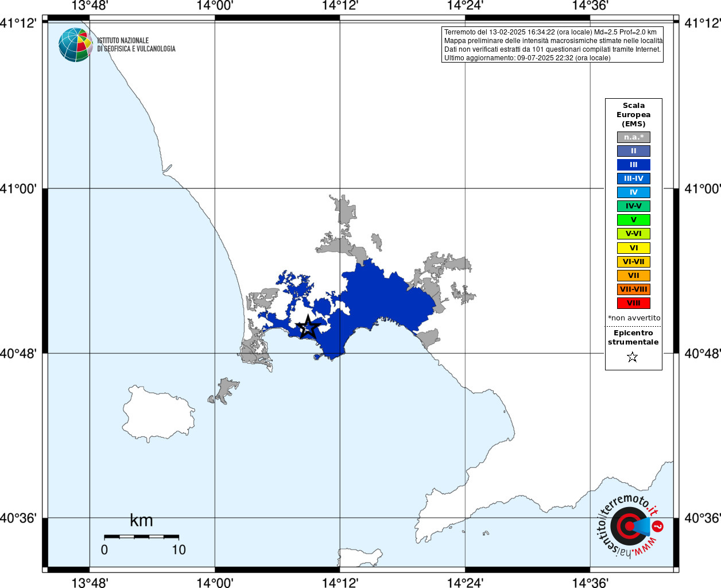Select the III-IV legend swatch

tap(634, 179)
